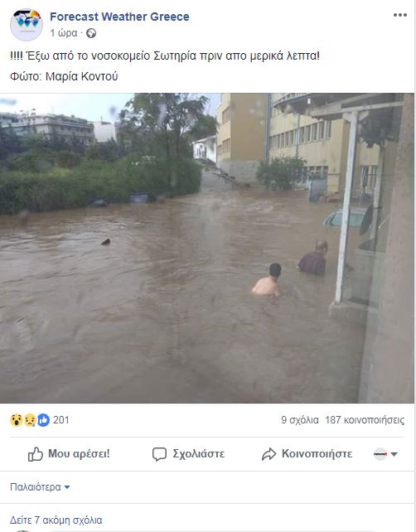Click the Σχολιάστε comment button

coord(188,454)
